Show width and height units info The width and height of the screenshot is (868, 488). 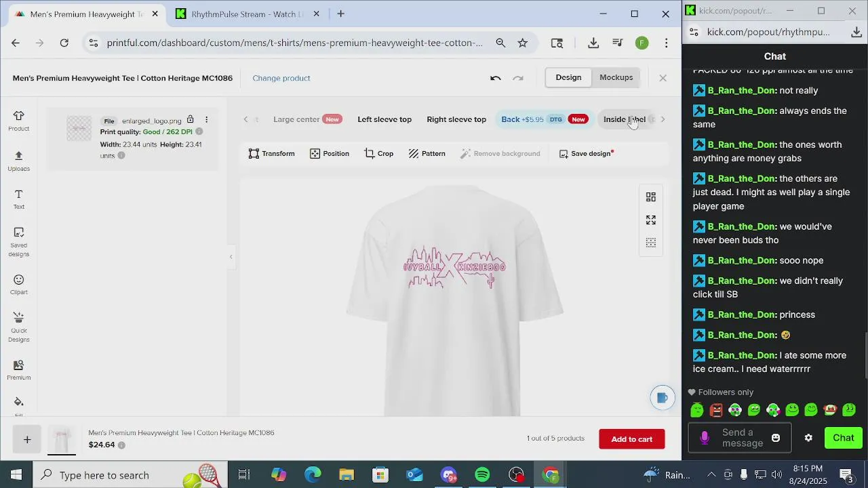121,155
